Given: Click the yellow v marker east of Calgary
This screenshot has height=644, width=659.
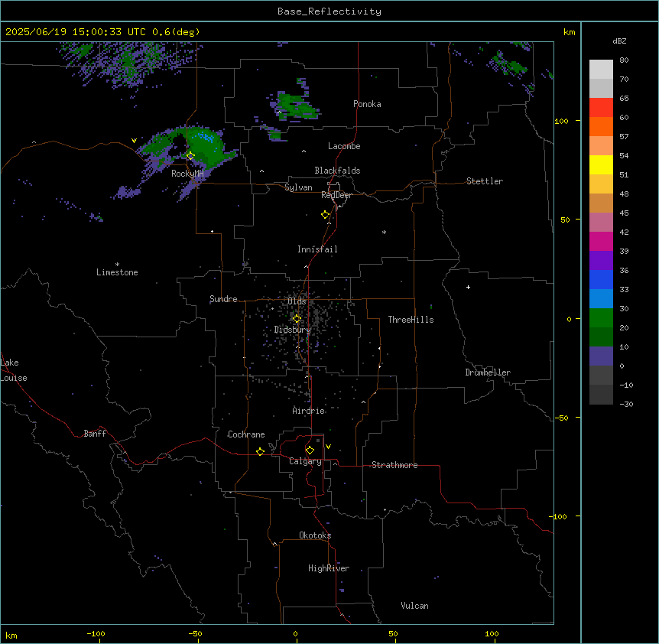Looking at the screenshot, I should [328, 447].
